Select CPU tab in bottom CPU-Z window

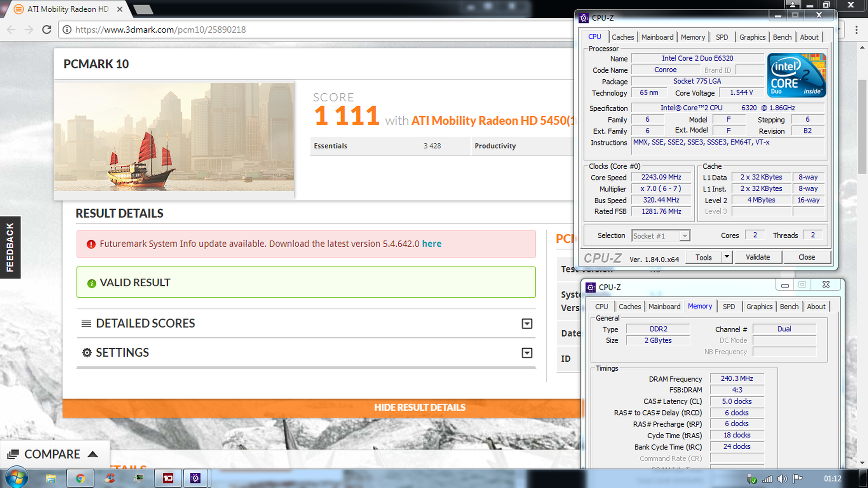[601, 307]
